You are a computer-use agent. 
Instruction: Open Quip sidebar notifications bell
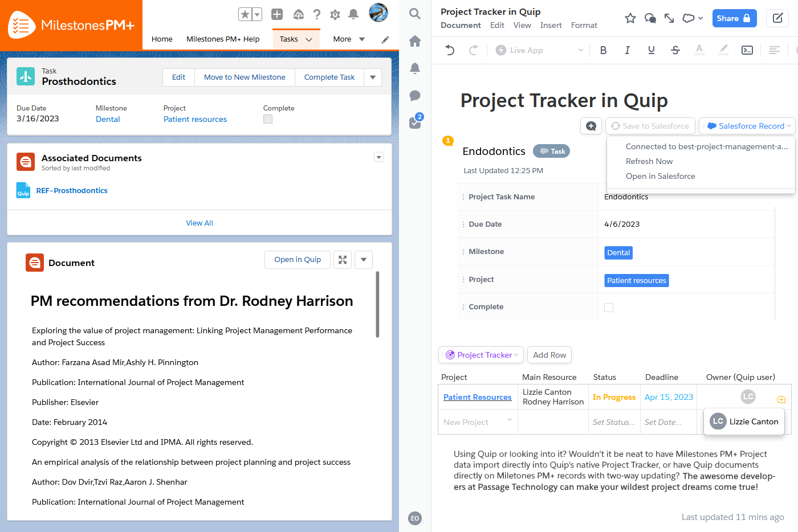click(x=415, y=68)
